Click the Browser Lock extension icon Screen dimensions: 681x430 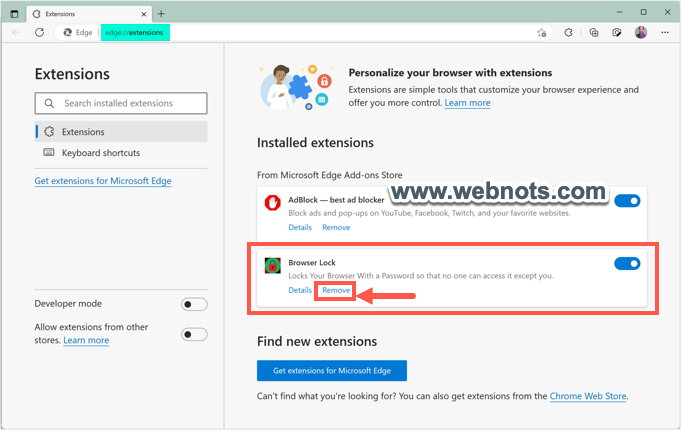(x=271, y=265)
